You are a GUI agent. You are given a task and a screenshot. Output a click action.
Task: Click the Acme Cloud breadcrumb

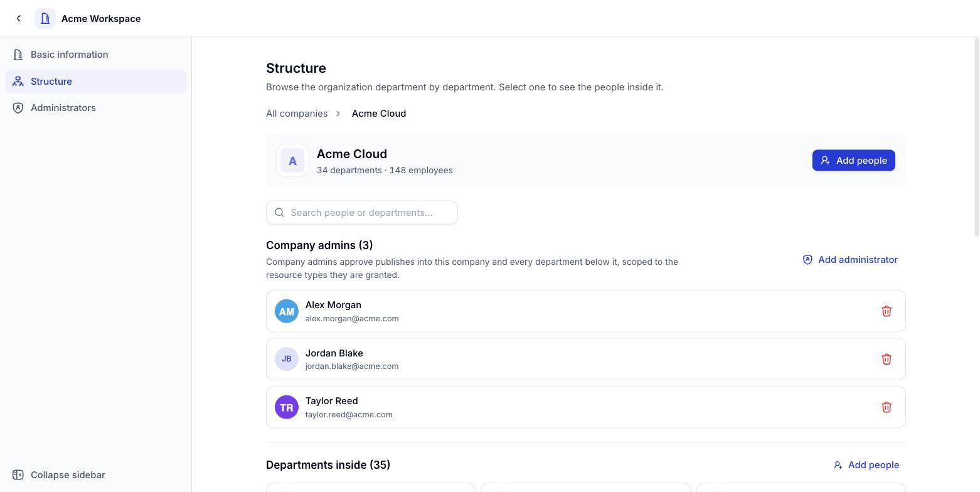379,114
